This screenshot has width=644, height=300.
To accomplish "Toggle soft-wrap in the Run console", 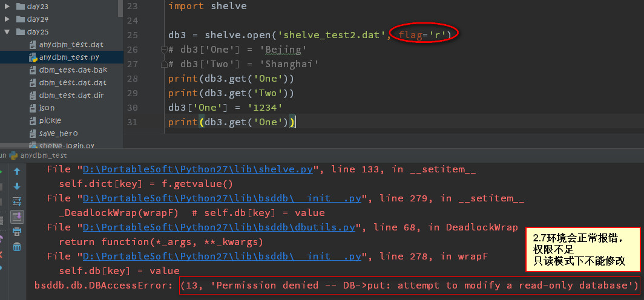I will pos(17,201).
